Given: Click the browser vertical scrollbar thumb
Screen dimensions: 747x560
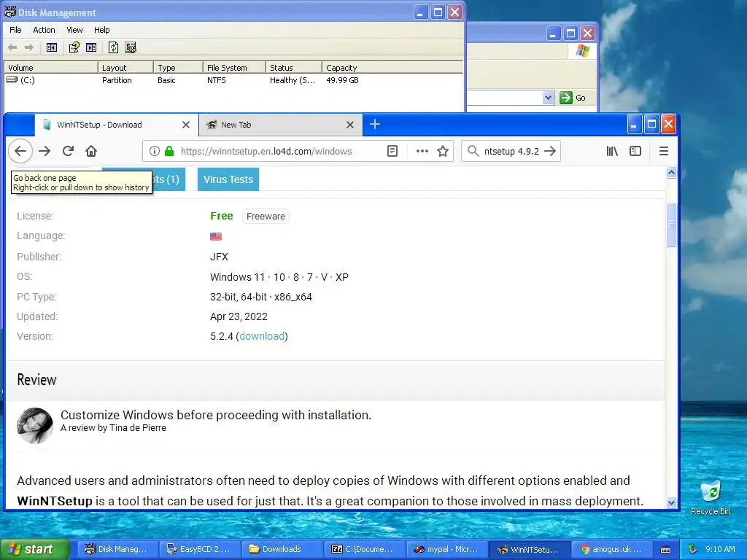Looking at the screenshot, I should 671,225.
